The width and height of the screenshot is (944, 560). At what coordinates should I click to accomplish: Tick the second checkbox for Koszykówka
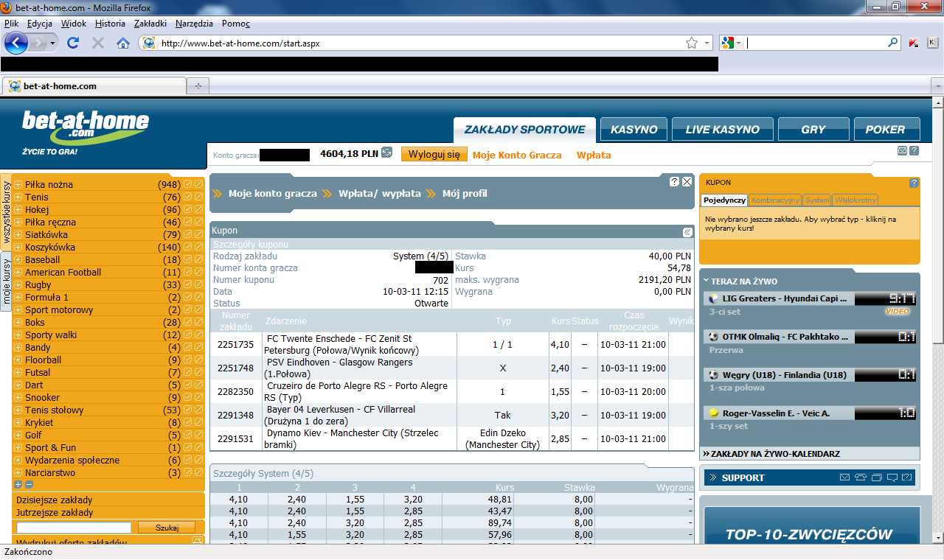pyautogui.click(x=198, y=247)
